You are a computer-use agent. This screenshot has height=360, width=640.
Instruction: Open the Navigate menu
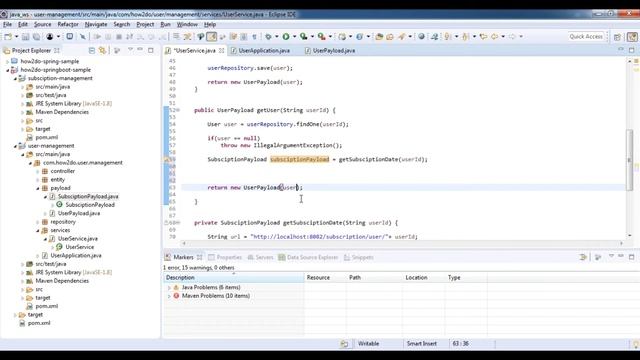(96, 24)
